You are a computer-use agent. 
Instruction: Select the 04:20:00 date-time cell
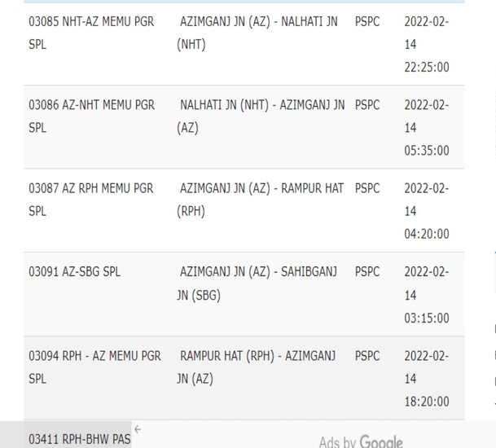(x=427, y=211)
